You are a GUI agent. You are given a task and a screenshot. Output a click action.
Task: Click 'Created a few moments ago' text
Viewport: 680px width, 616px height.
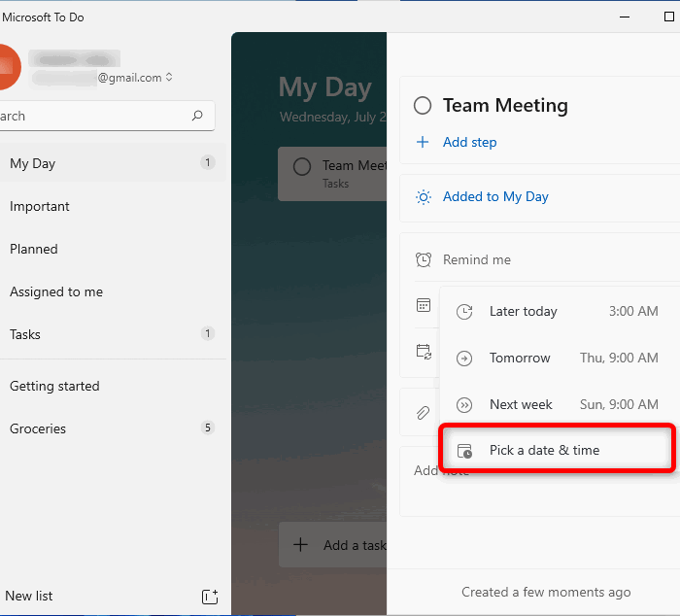[546, 592]
